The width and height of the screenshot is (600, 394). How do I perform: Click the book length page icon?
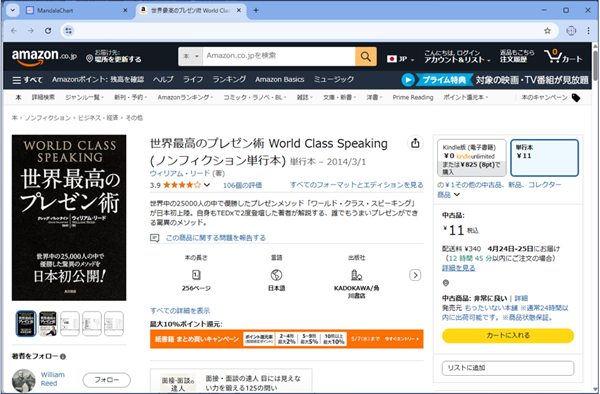point(196,275)
